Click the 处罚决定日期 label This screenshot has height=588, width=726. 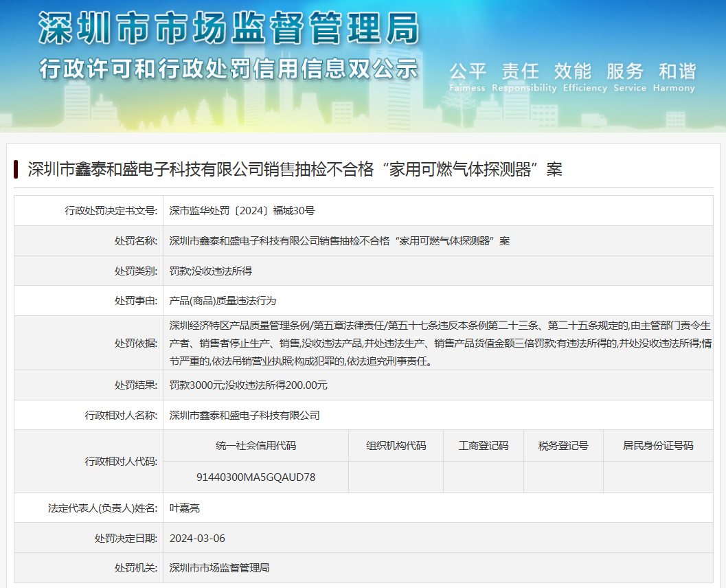[x=126, y=538]
